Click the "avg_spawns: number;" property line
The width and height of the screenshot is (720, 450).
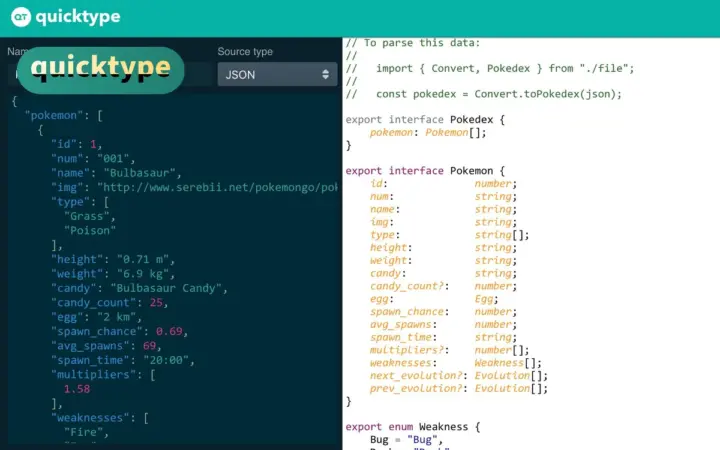444,325
